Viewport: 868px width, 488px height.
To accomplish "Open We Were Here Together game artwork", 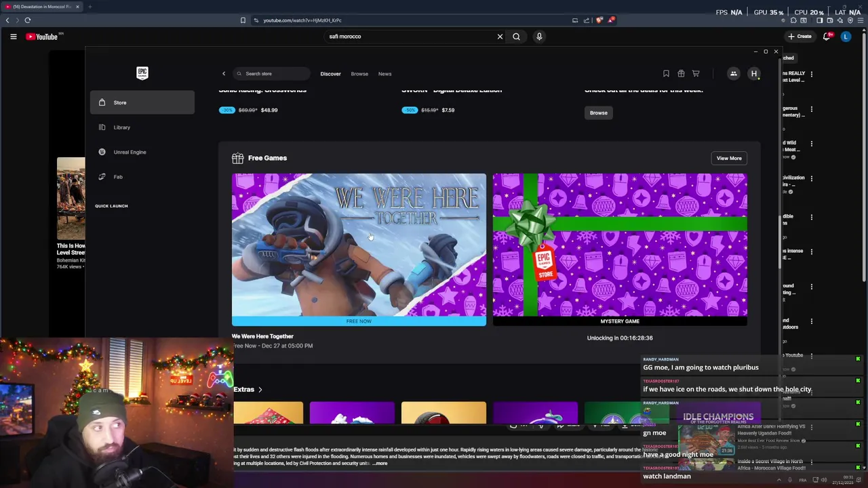I will [359, 245].
